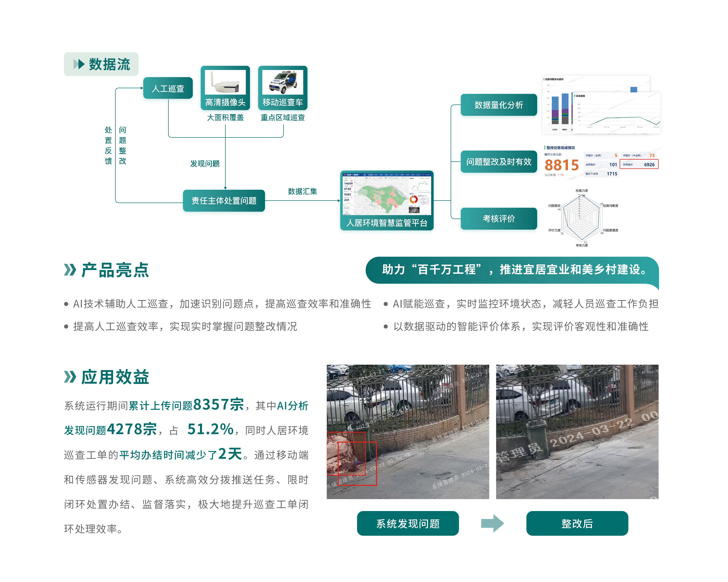Screen dimensions: 728x582
Task: Click the 问题整改及时有效 box
Action: point(499,162)
